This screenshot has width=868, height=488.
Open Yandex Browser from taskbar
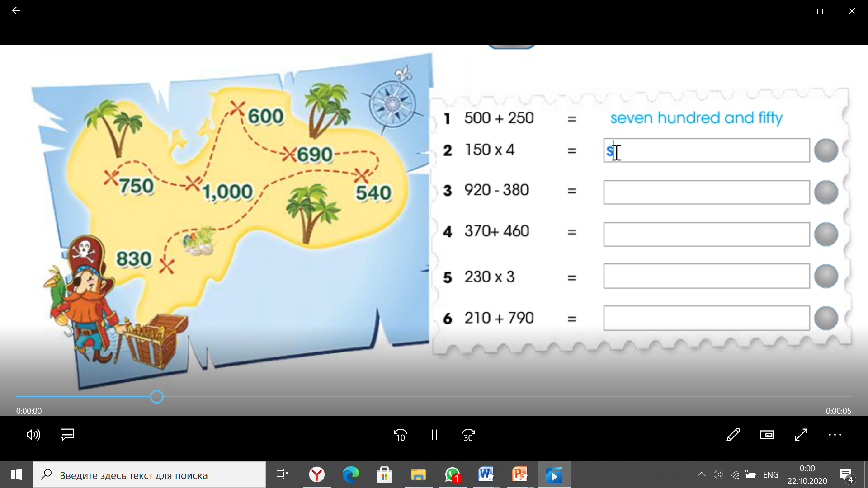pyautogui.click(x=317, y=474)
